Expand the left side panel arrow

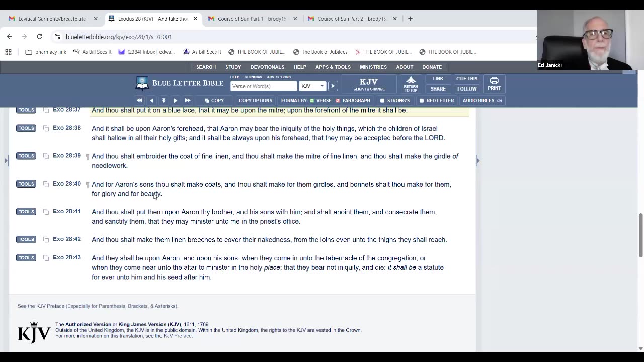pos(6,161)
